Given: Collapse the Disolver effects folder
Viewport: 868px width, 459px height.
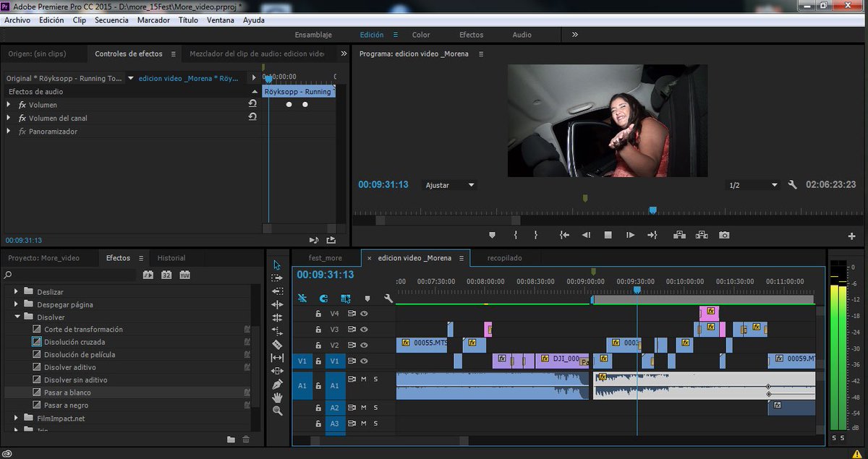Looking at the screenshot, I should tap(17, 316).
